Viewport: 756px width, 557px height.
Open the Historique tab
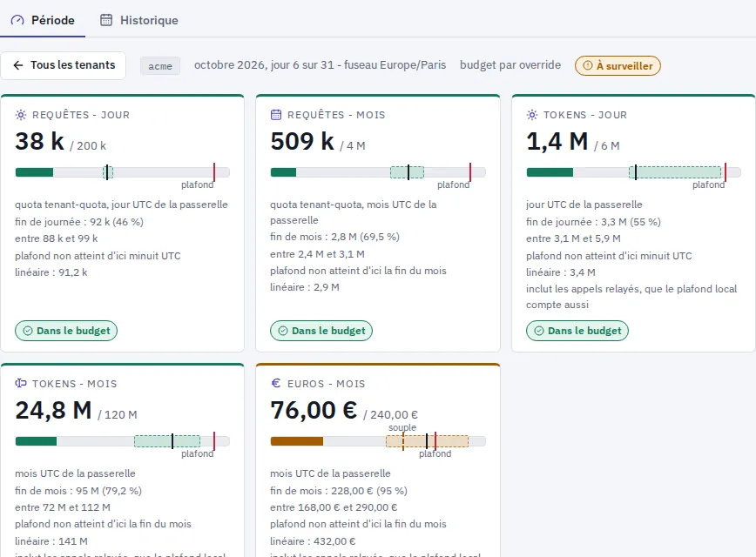[x=138, y=20]
